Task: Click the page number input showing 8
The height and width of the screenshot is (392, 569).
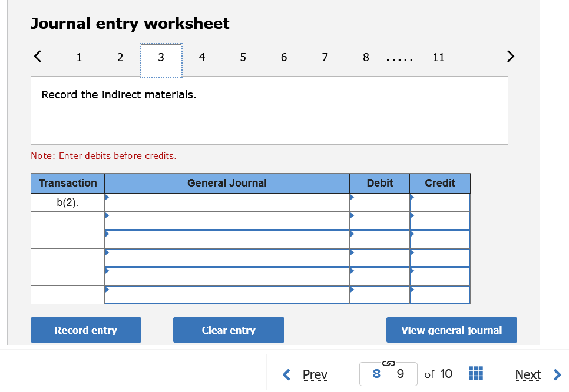Action: (375, 374)
